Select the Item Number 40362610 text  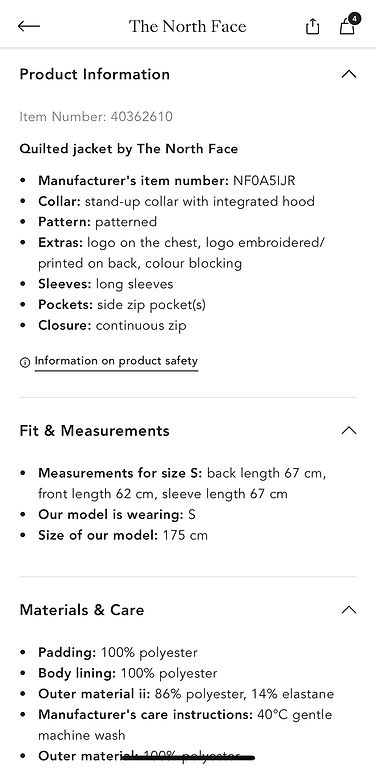[x=96, y=117]
